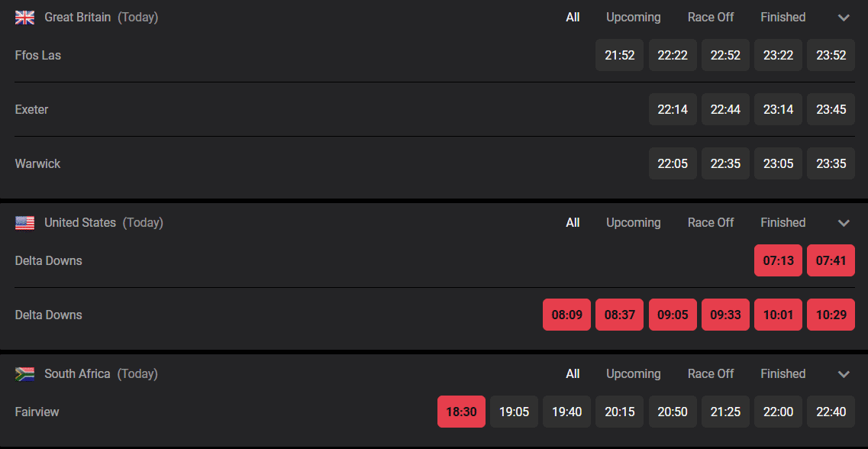This screenshot has width=868, height=449.
Task: Click the Ffos Las racecourse name
Action: 38,55
